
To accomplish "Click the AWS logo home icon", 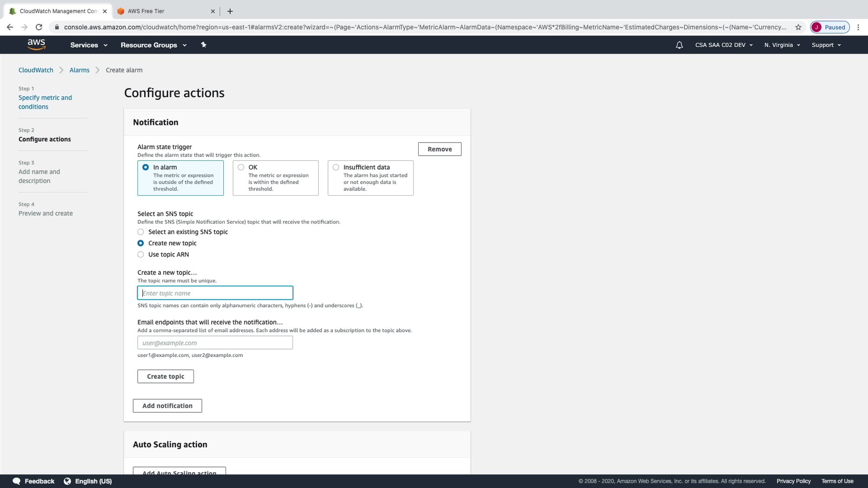I will (36, 45).
